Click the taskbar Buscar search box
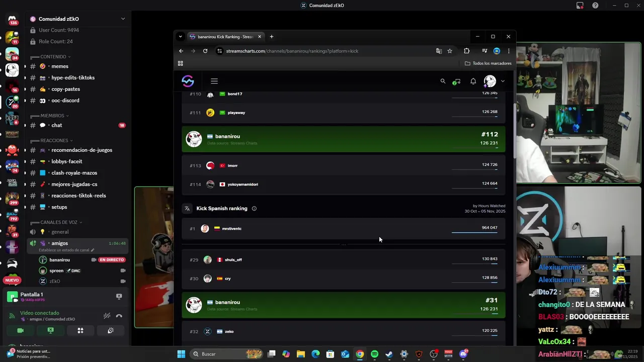Screen dimensions: 644x362 coord(227,354)
